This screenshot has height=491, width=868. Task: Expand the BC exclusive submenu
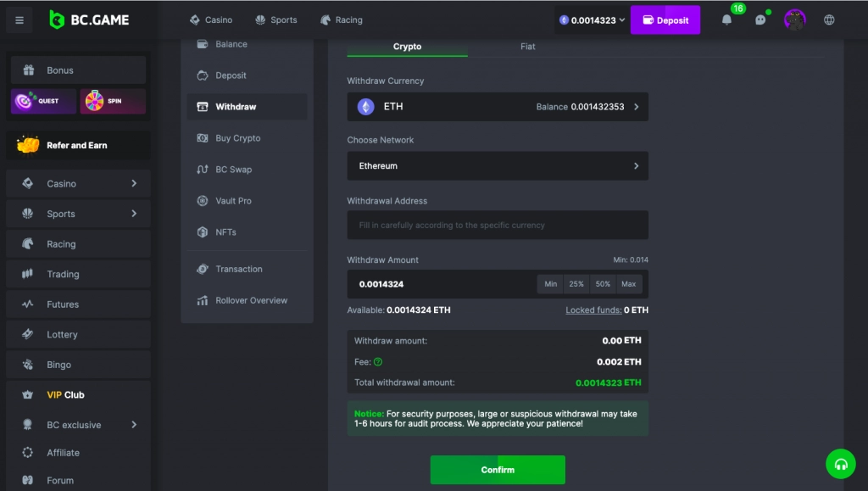(134, 425)
